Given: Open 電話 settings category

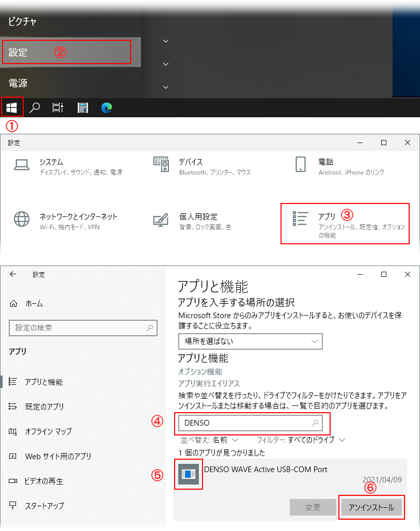Looking at the screenshot, I should [x=341, y=166].
